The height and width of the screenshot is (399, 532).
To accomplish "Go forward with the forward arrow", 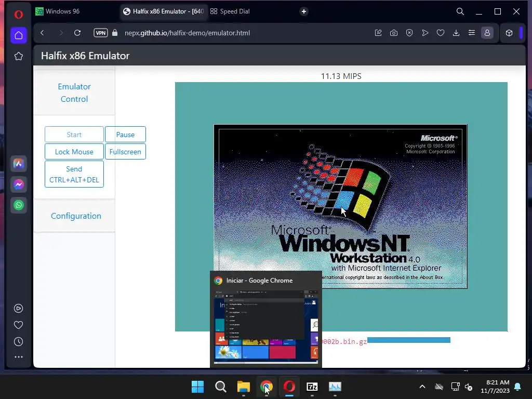I will click(x=61, y=33).
